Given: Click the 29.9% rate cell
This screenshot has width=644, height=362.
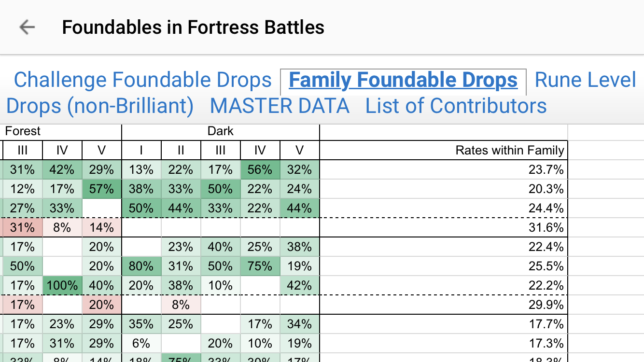Looking at the screenshot, I should [x=546, y=305].
